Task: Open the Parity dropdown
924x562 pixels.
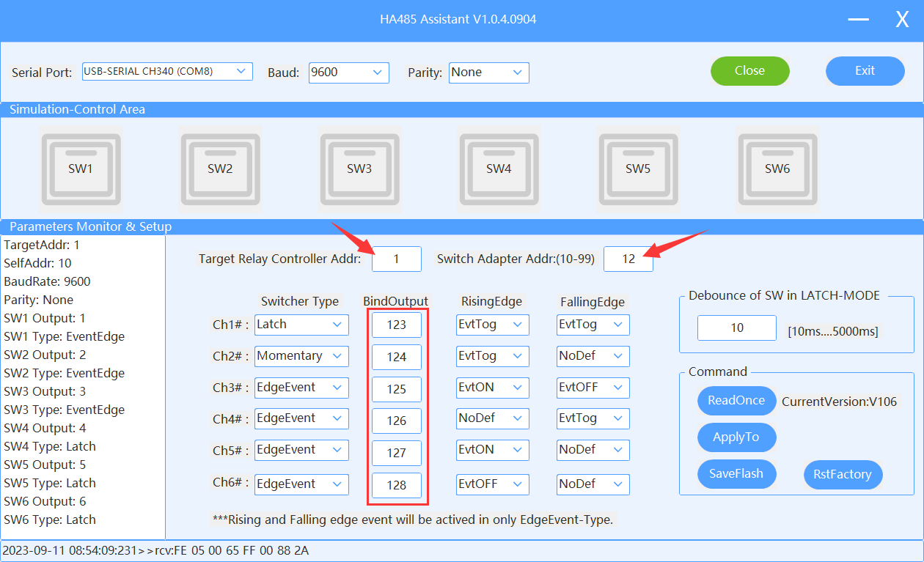Action: pyautogui.click(x=488, y=73)
